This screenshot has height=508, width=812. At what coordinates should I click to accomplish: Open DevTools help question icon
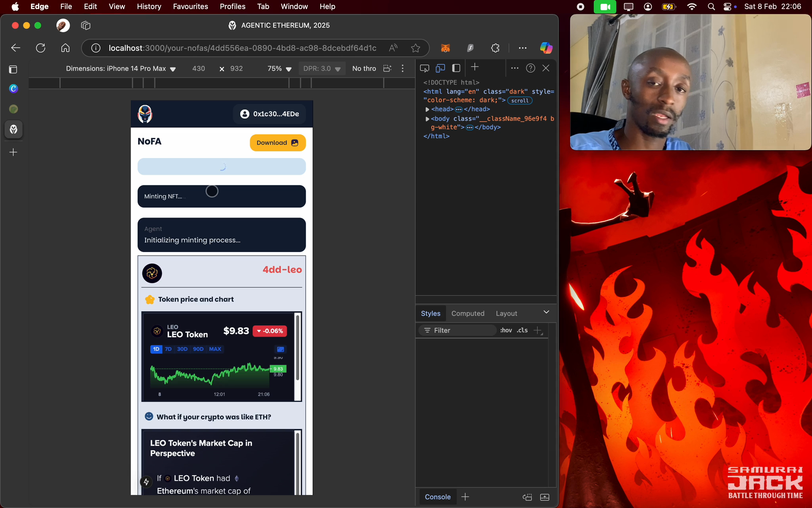(x=530, y=68)
